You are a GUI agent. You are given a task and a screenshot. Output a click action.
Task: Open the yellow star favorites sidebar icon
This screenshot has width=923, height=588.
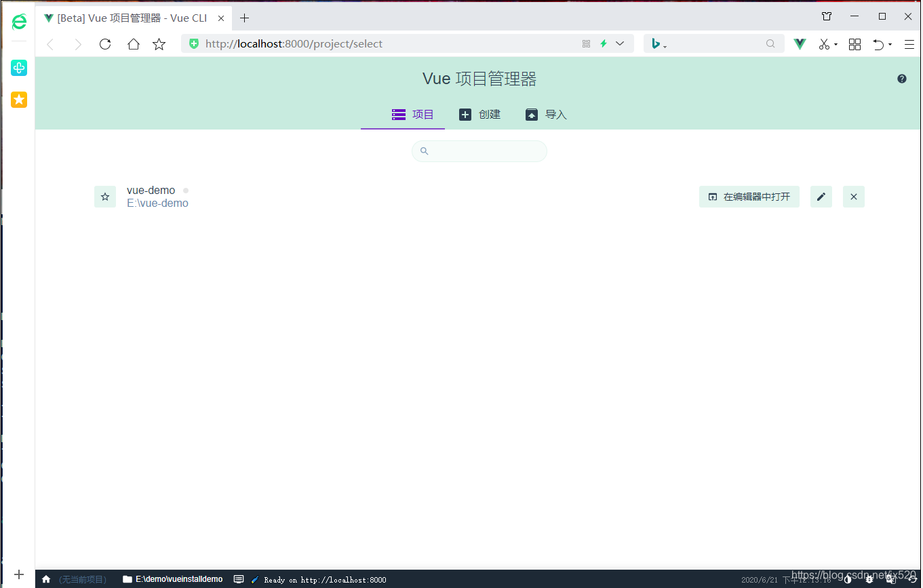pos(19,100)
